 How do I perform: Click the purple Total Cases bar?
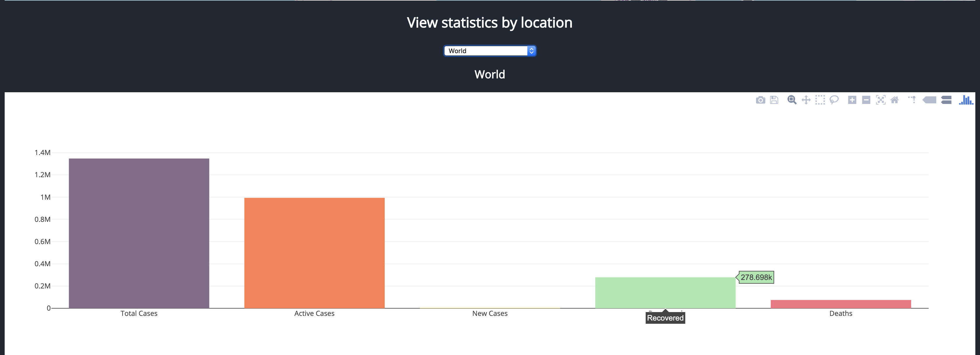[x=139, y=233]
